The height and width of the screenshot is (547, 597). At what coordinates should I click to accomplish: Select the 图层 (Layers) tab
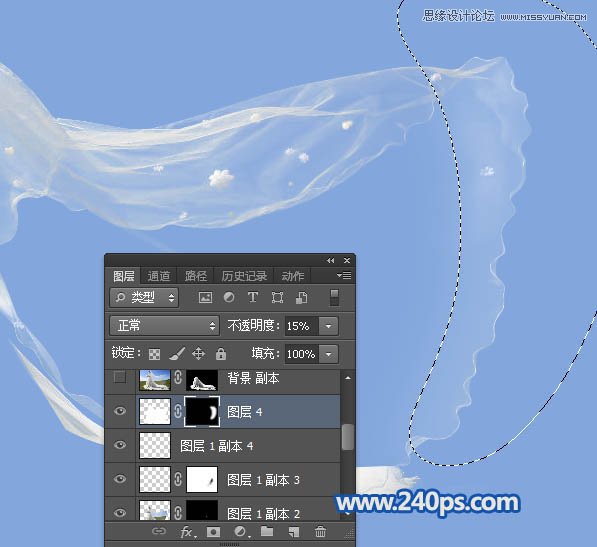click(123, 276)
